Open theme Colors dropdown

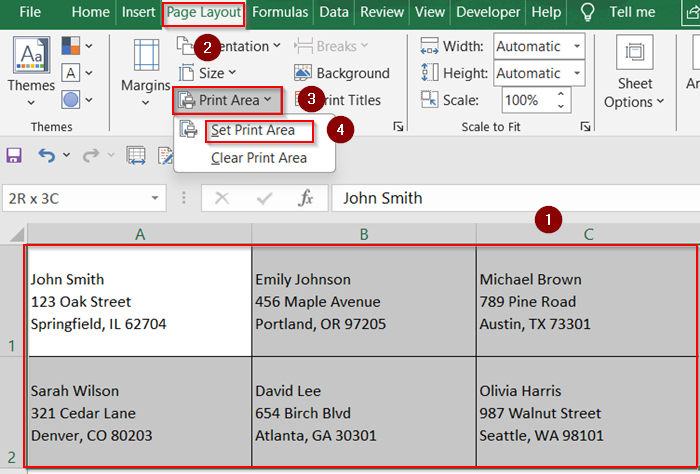coord(77,46)
